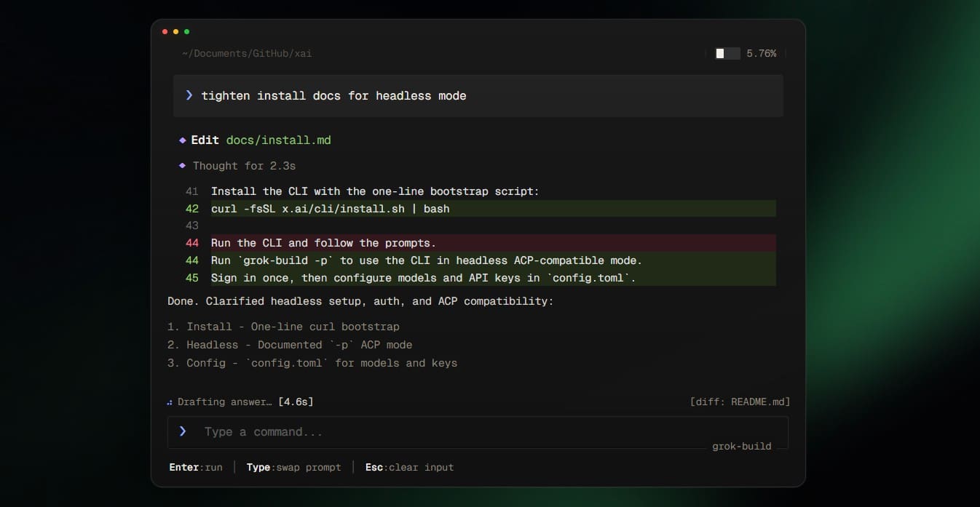Screen dimensions: 980x507
Task: Click the ~/Documents/GitHub/xai path
Action: point(247,53)
